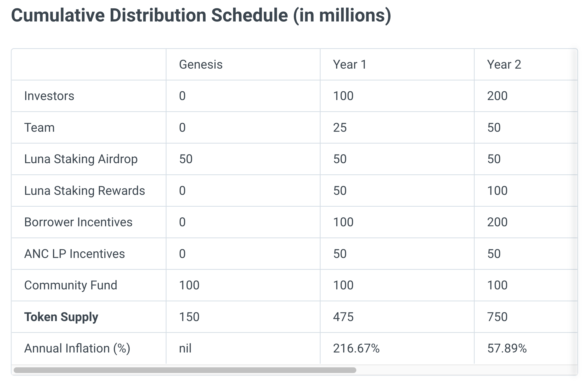Image resolution: width=588 pixels, height=386 pixels.
Task: Click the 750 token supply cell
Action: 497,317
